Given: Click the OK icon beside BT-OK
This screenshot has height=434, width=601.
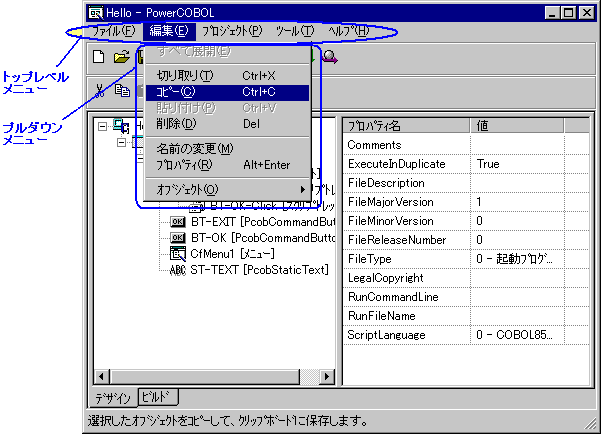Looking at the screenshot, I should 177,238.
